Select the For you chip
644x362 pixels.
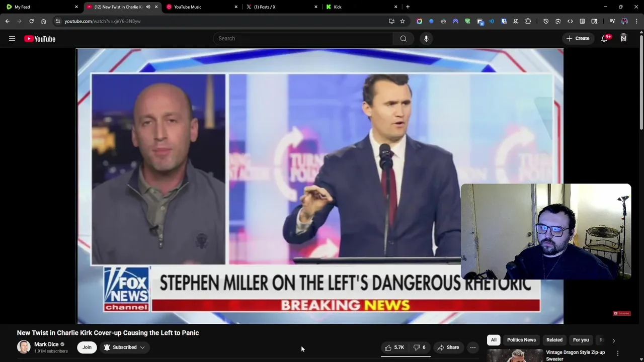point(581,340)
